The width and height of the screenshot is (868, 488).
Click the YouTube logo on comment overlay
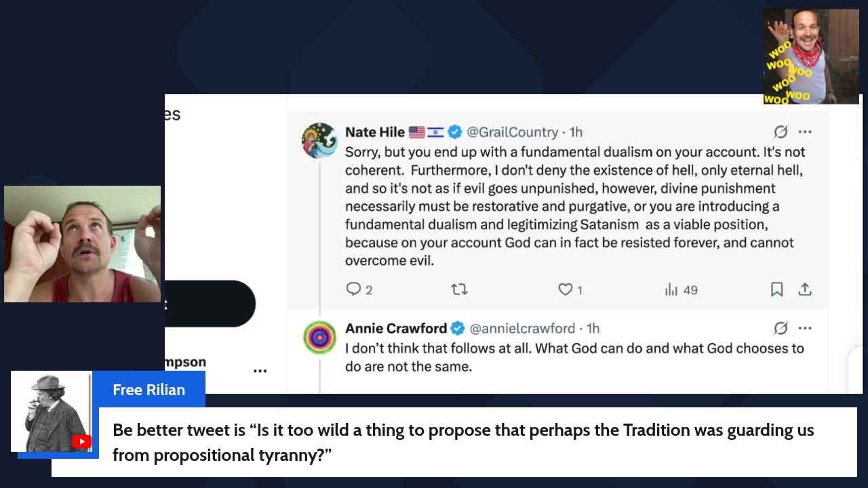coord(81,442)
